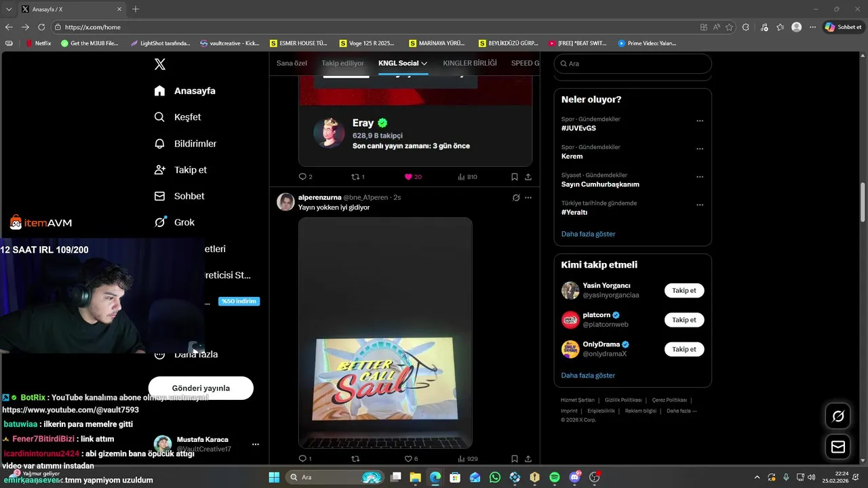This screenshot has width=868, height=488.
Task: Open the Edge profile avatar
Action: pos(797,27)
